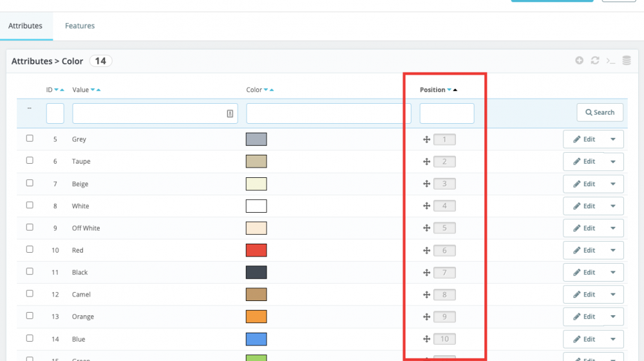Check the Off White row checkbox
Image resolution: width=644 pixels, height=361 pixels.
30,227
